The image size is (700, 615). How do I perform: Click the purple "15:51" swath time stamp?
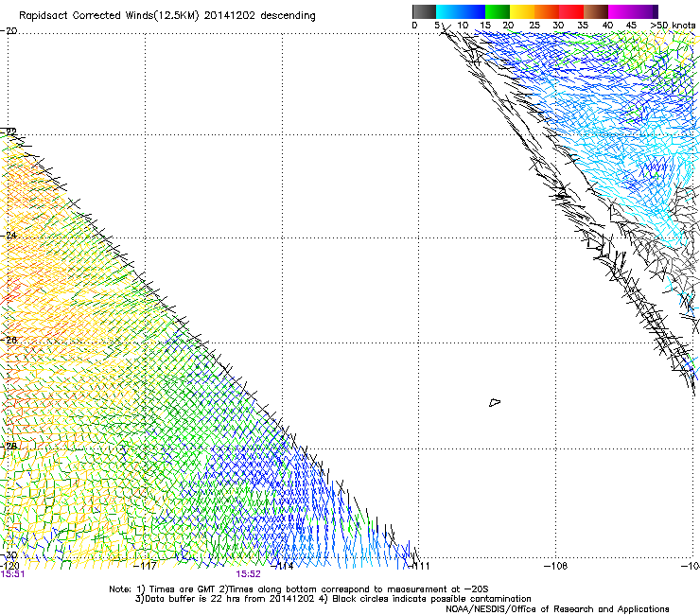[x=12, y=574]
